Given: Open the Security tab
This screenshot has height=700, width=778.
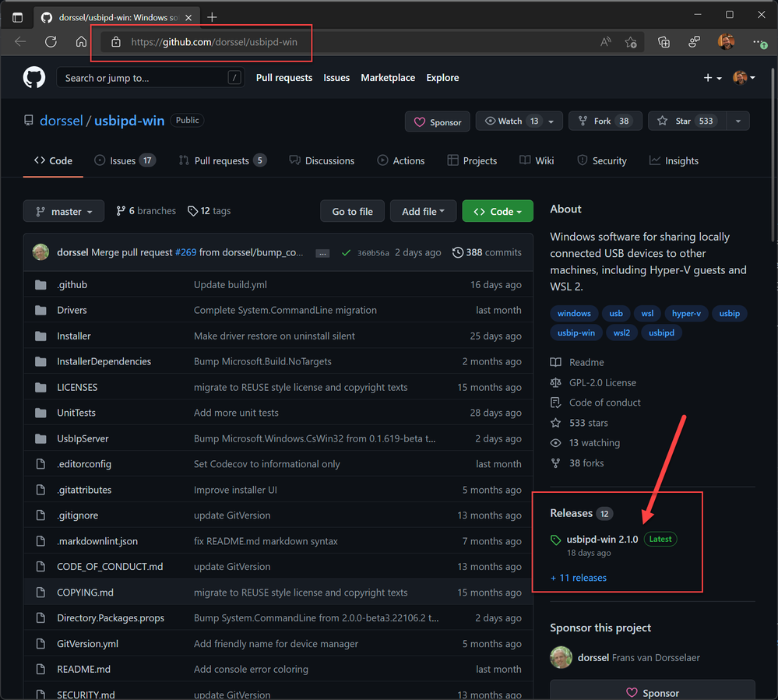Looking at the screenshot, I should (x=602, y=160).
